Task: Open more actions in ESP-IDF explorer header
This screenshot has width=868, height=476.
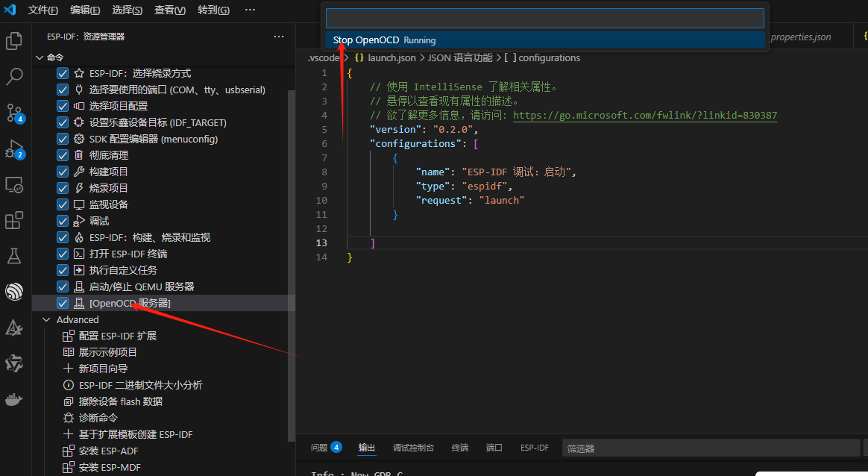Action: (279, 37)
